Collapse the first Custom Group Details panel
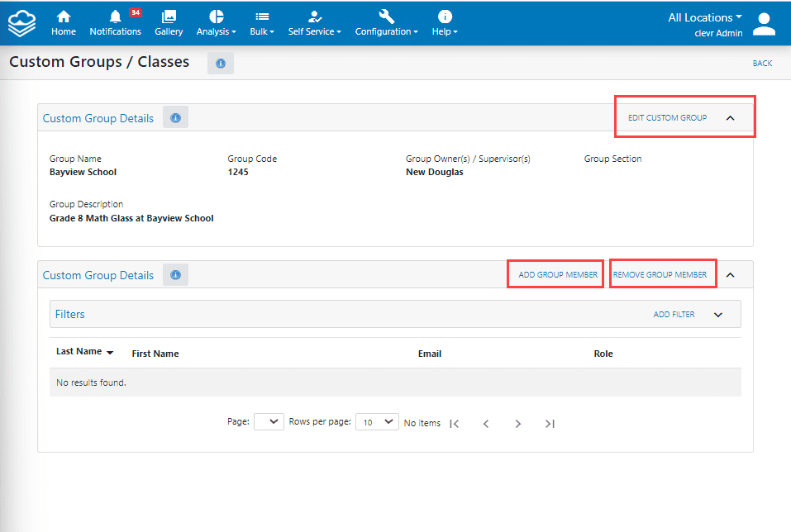Screen dimensions: 791x532 coord(730,118)
